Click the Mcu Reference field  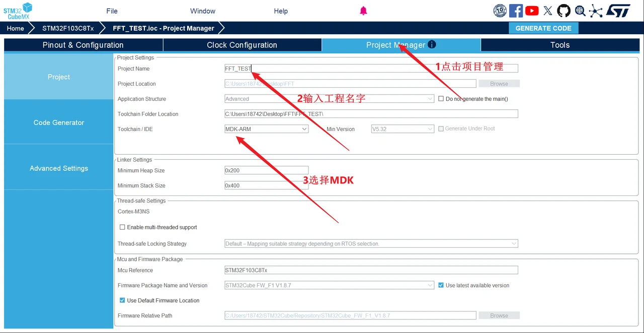tap(371, 270)
